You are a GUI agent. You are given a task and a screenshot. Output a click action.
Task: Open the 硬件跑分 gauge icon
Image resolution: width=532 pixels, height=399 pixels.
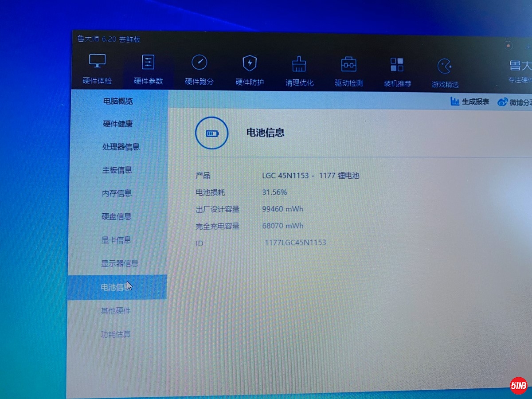(199, 63)
